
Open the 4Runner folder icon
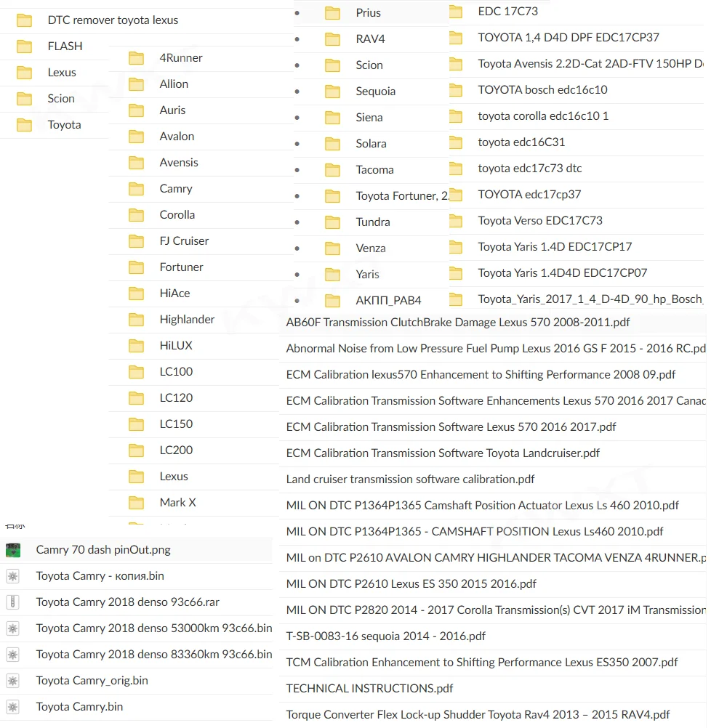(136, 58)
